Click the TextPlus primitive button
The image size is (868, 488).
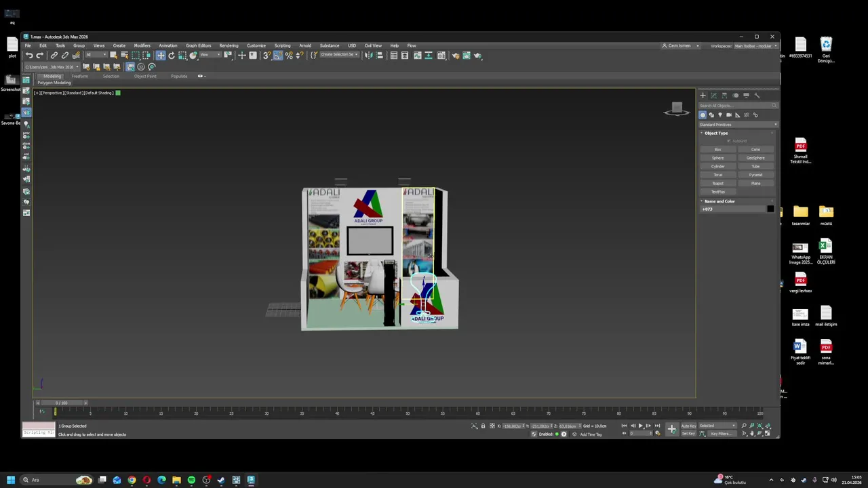[x=717, y=192]
